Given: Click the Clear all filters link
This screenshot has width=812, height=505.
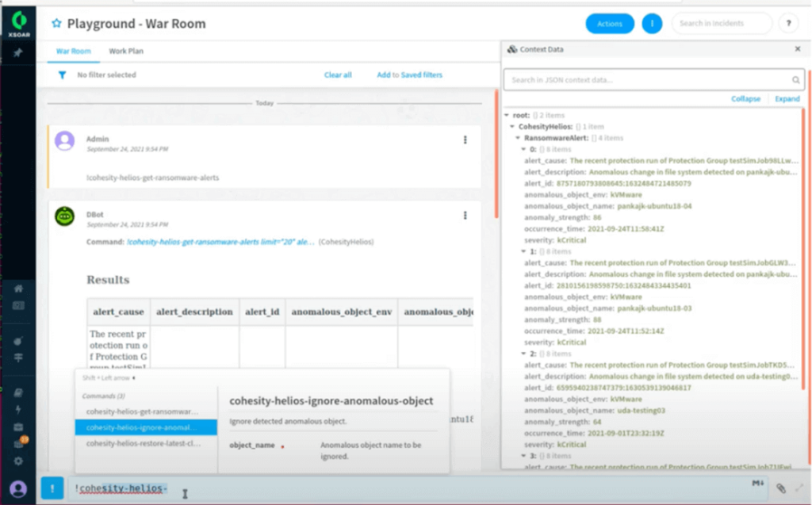Looking at the screenshot, I should [x=338, y=75].
